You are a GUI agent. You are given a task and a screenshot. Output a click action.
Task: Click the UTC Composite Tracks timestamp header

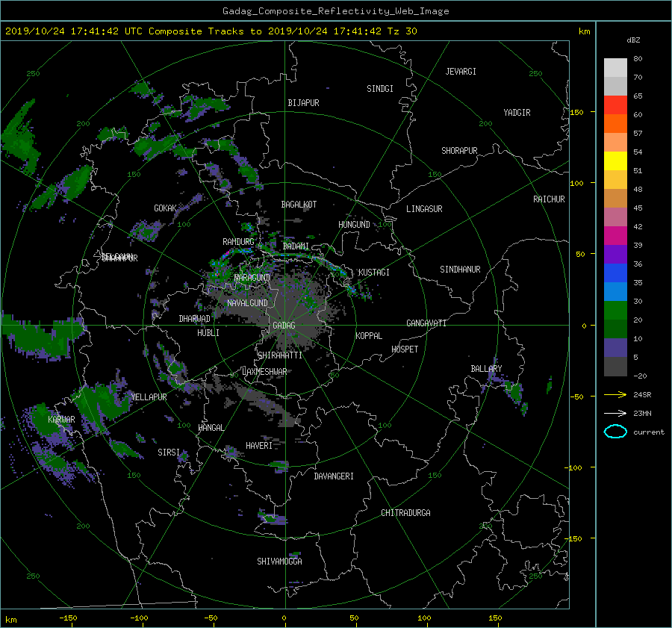pos(211,31)
